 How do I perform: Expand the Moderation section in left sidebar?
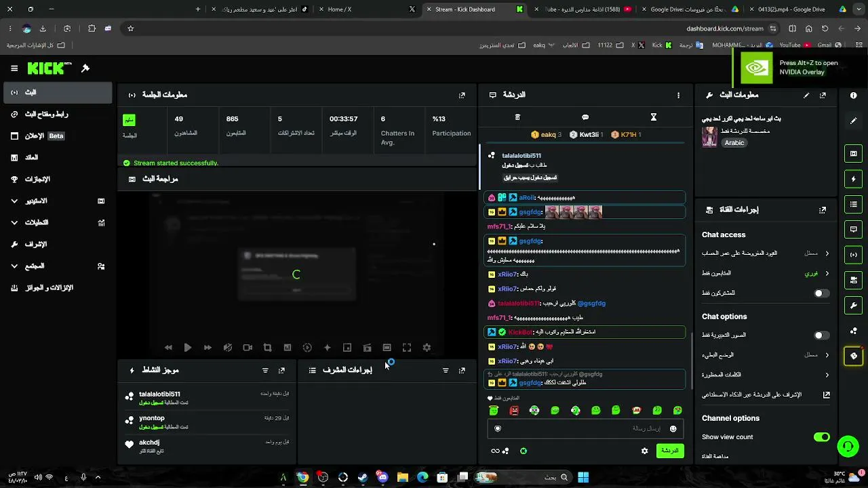click(x=58, y=245)
